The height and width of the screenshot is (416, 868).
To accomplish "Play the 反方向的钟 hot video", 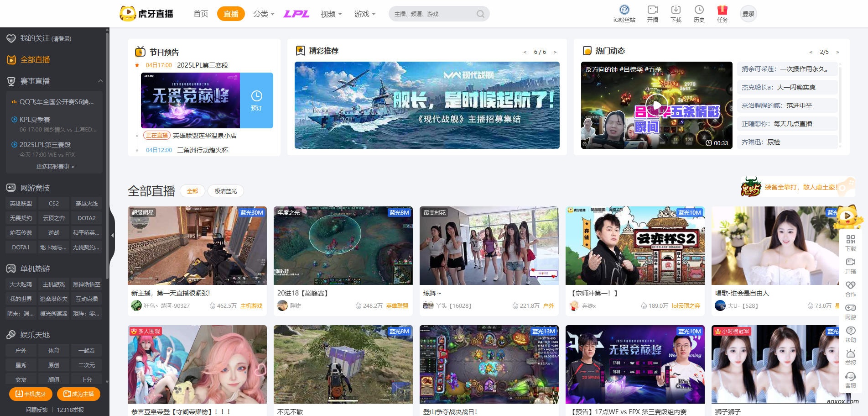I will 657,105.
